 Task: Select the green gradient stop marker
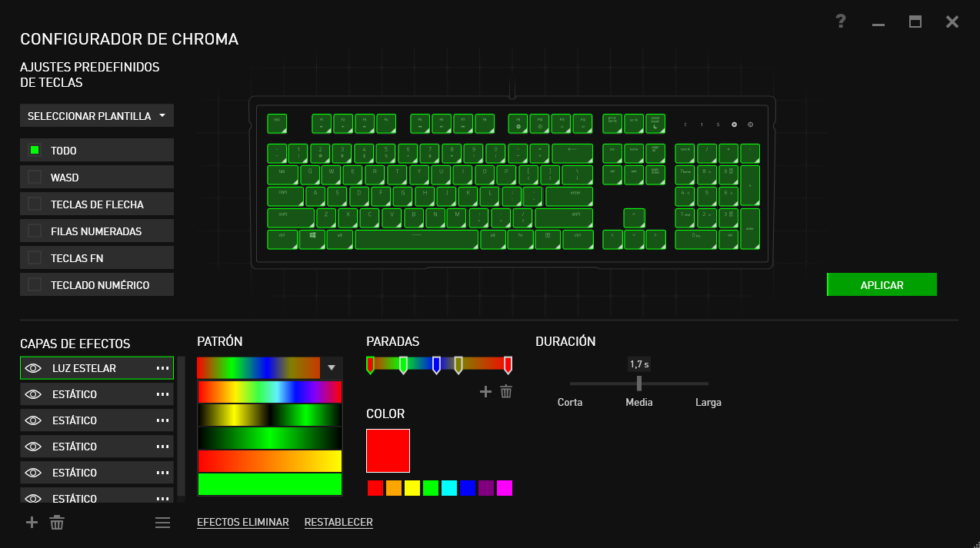coord(403,365)
